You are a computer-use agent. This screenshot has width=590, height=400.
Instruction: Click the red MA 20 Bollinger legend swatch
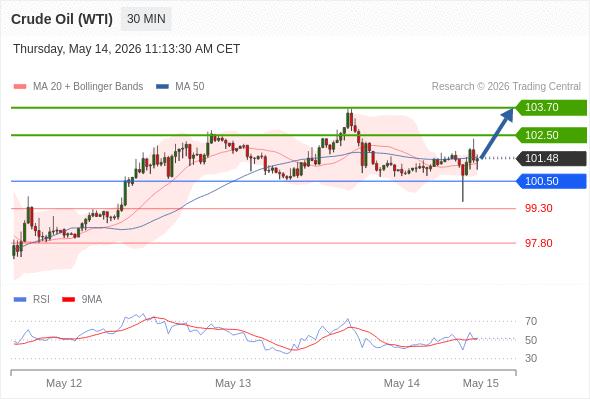(20, 87)
